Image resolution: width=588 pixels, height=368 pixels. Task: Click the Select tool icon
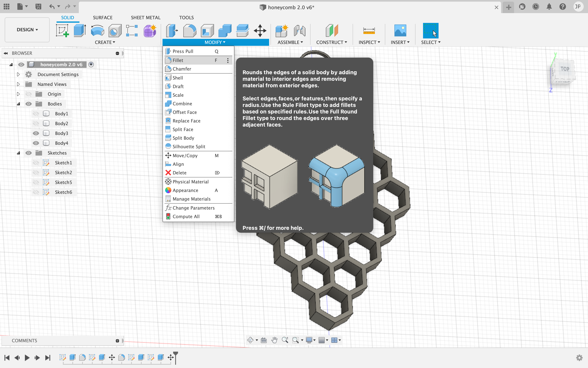pos(431,31)
